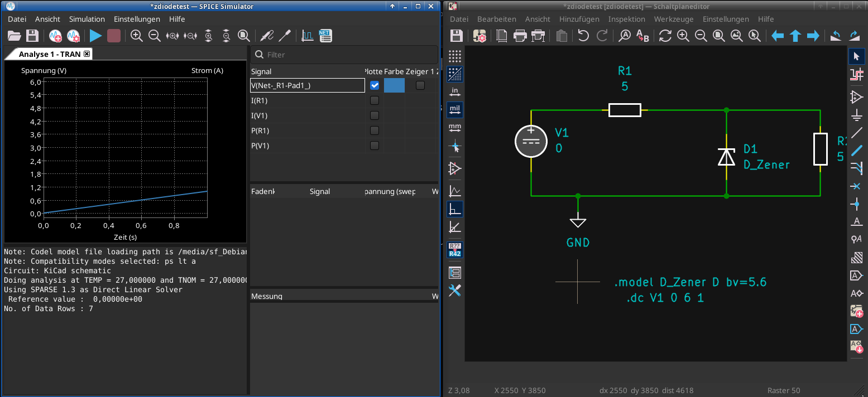
Task: Select the draw wire tool
Action: coord(856,133)
